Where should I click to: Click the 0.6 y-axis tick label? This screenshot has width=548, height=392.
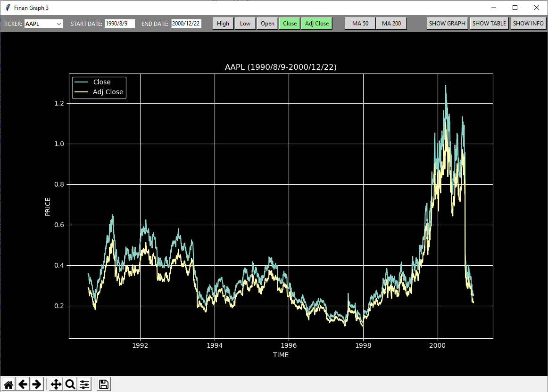click(x=59, y=225)
